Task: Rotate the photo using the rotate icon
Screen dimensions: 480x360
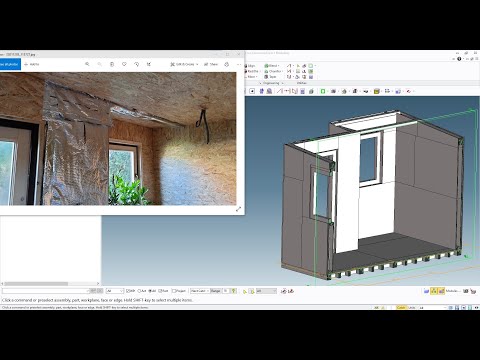Action: (x=136, y=64)
